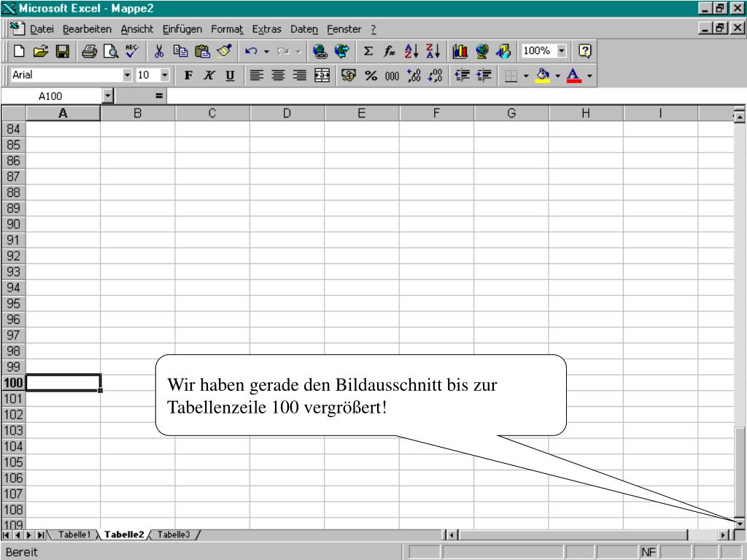Toggle underline formatting U button
Screen dimensions: 747x560
point(230,75)
